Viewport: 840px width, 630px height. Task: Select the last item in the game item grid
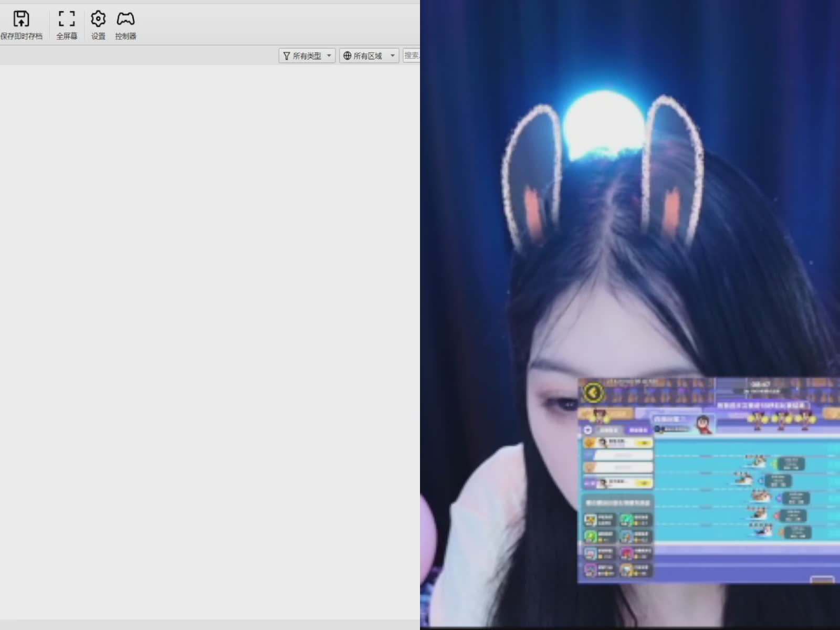click(x=627, y=570)
